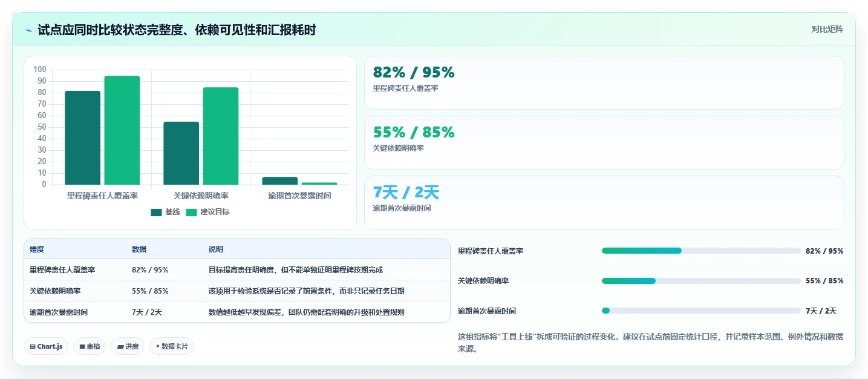Click the 里程碑责任人覆盖率 progress bar
The width and height of the screenshot is (868, 379).
point(701,251)
